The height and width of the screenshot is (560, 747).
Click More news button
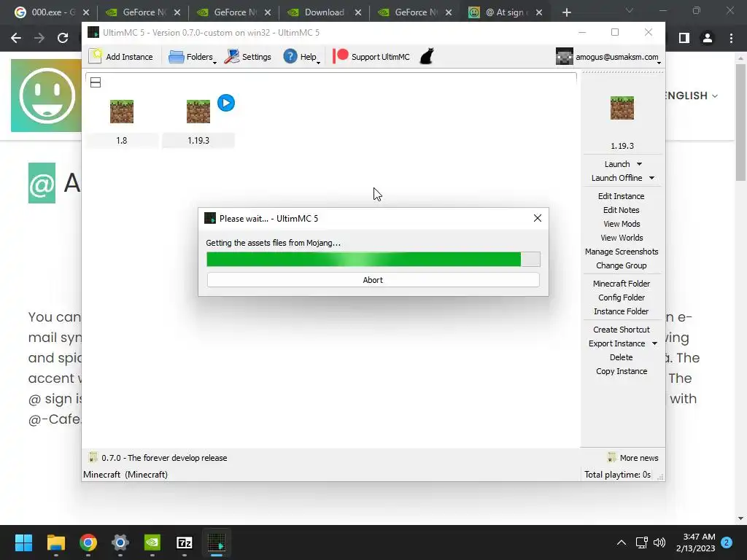[633, 458]
